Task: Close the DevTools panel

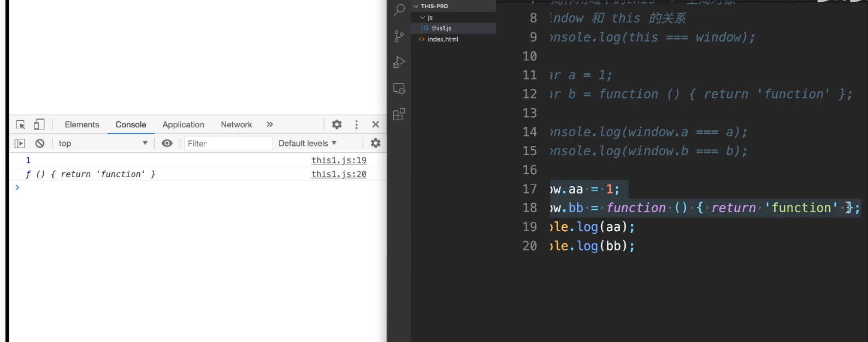Action: pyautogui.click(x=376, y=125)
